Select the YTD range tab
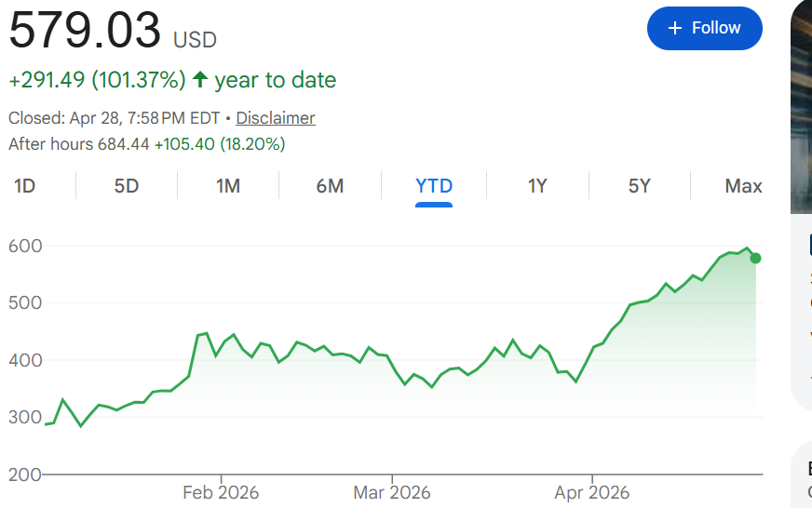Image resolution: width=812 pixels, height=508 pixels. (434, 186)
